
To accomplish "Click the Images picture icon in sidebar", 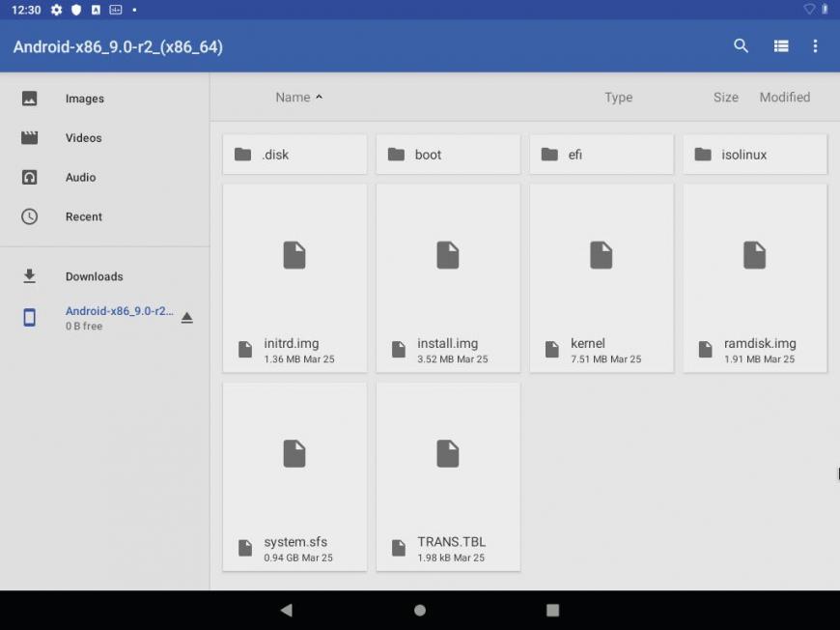I will (x=30, y=99).
